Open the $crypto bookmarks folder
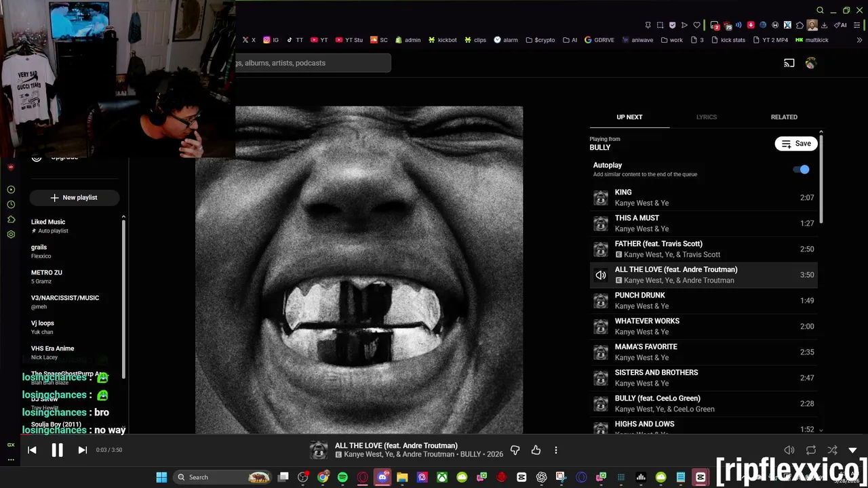This screenshot has height=488, width=868. click(540, 40)
